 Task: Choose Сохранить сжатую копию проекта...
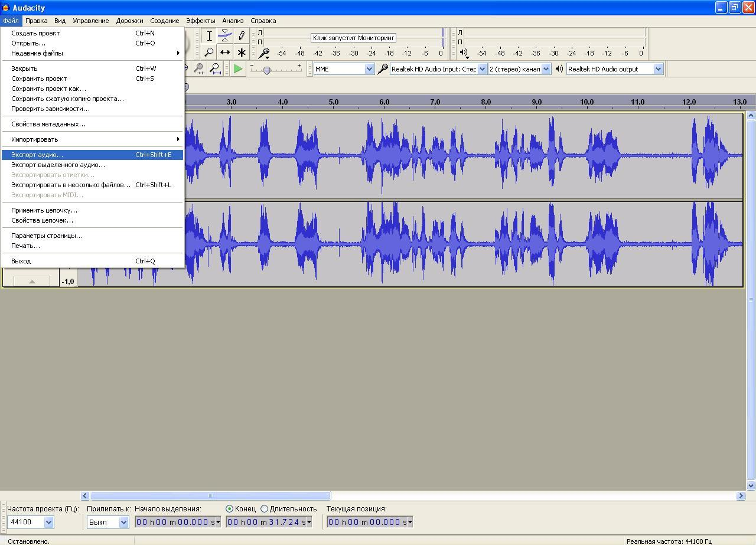92,99
